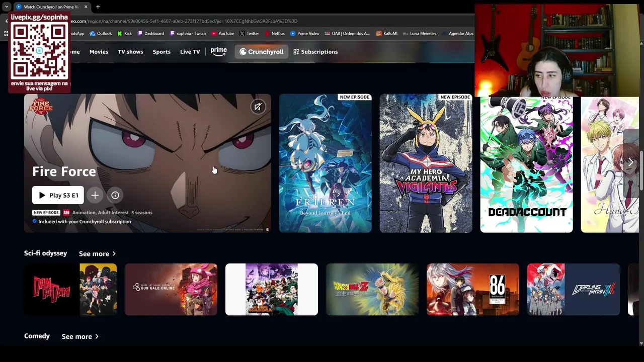
Task: Open the Dead Account poster
Action: pyautogui.click(x=526, y=165)
